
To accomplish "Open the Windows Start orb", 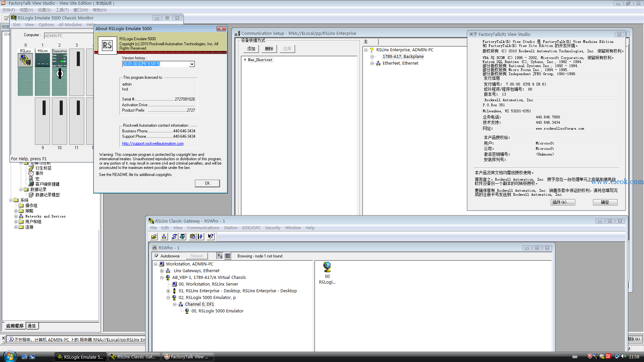I will click(9, 356).
